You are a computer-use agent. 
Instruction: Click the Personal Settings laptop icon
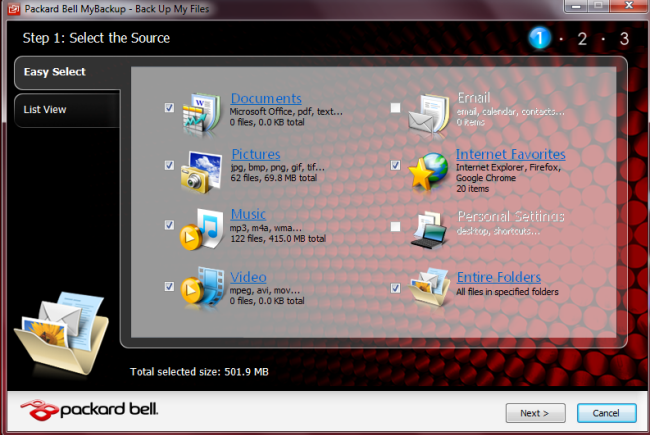(429, 230)
